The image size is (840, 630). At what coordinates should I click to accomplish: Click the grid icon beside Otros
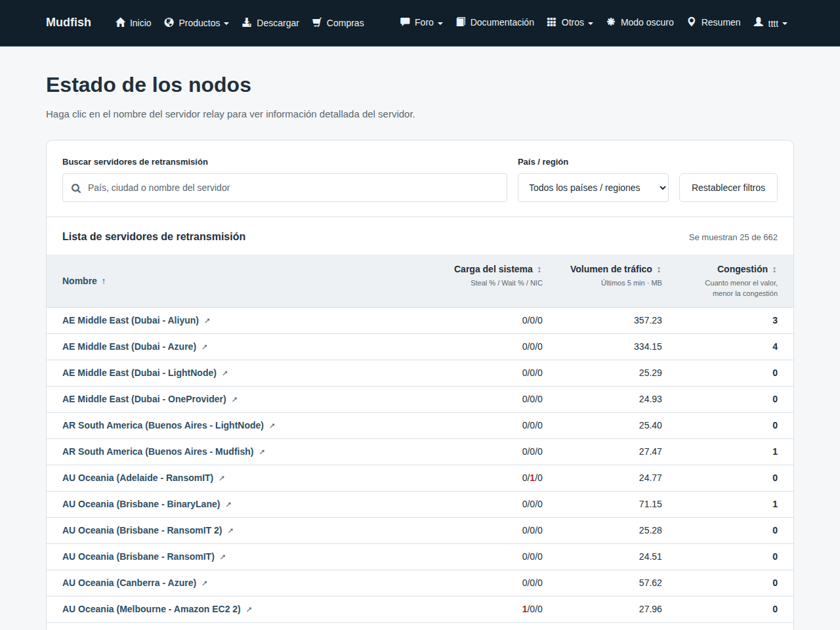coord(552,22)
